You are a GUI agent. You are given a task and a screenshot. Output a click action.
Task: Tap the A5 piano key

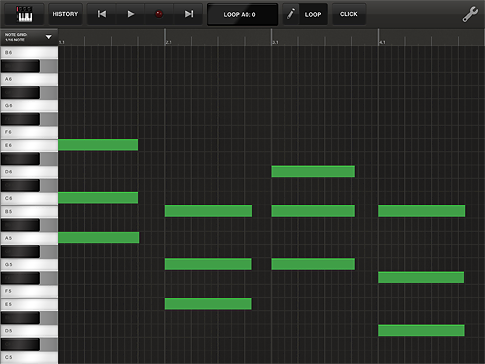click(x=29, y=238)
